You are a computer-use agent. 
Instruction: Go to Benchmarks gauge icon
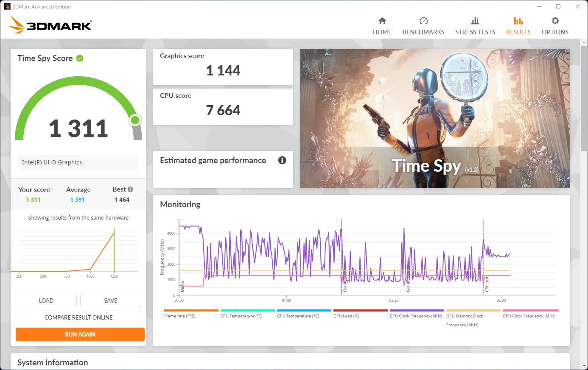coord(423,21)
